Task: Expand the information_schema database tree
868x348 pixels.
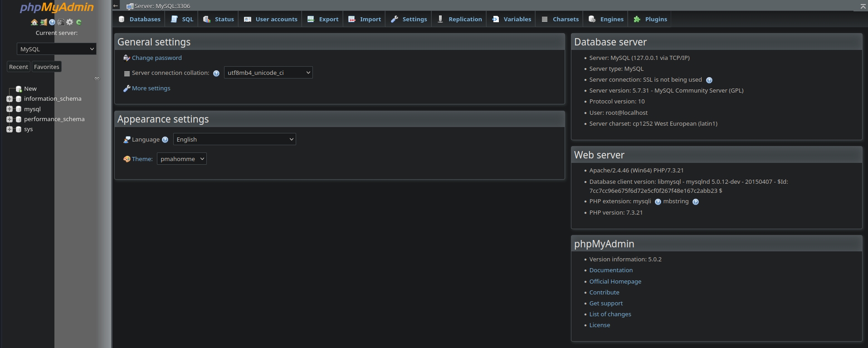Action: point(10,99)
